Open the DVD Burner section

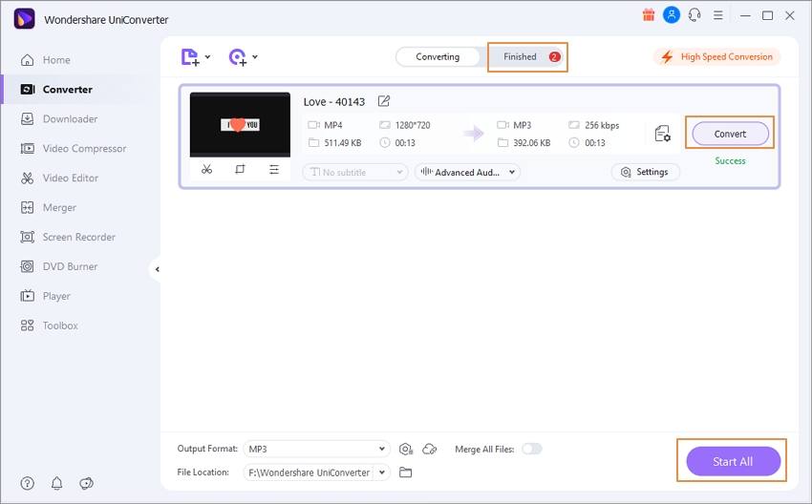[x=58, y=266]
